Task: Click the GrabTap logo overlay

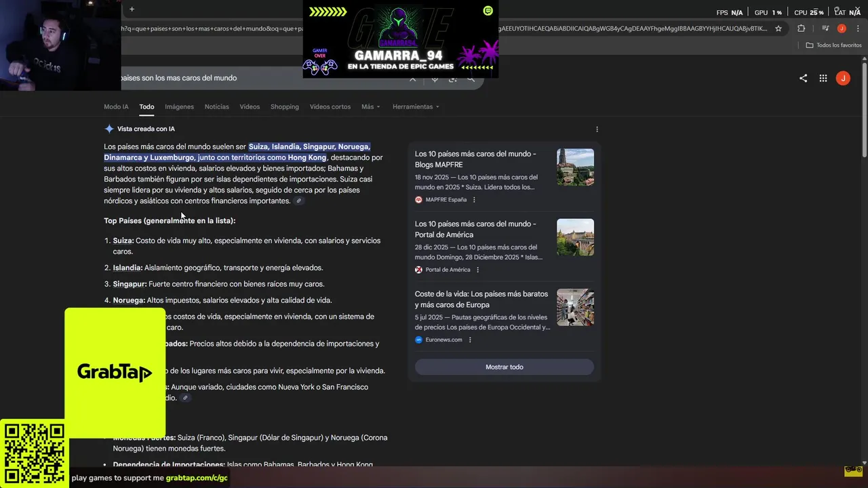Action: tap(115, 372)
